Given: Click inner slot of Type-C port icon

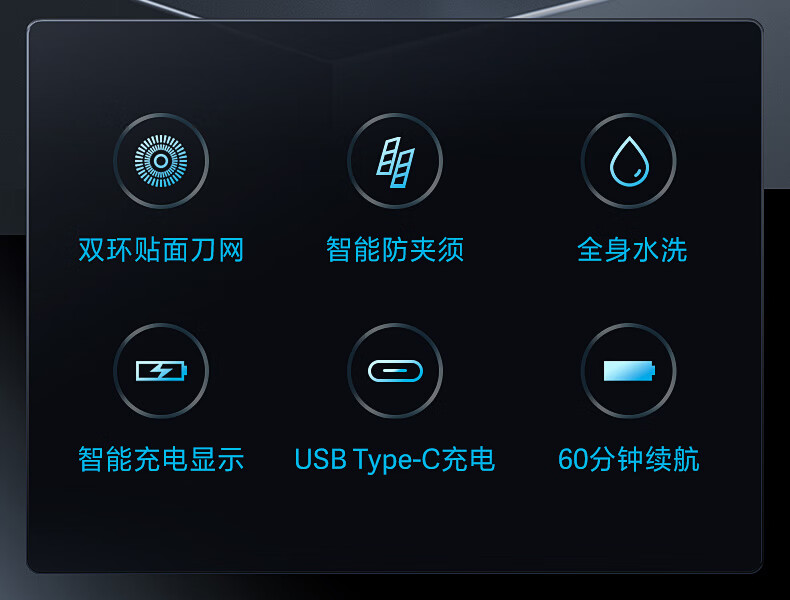Looking at the screenshot, I should coord(395,371).
